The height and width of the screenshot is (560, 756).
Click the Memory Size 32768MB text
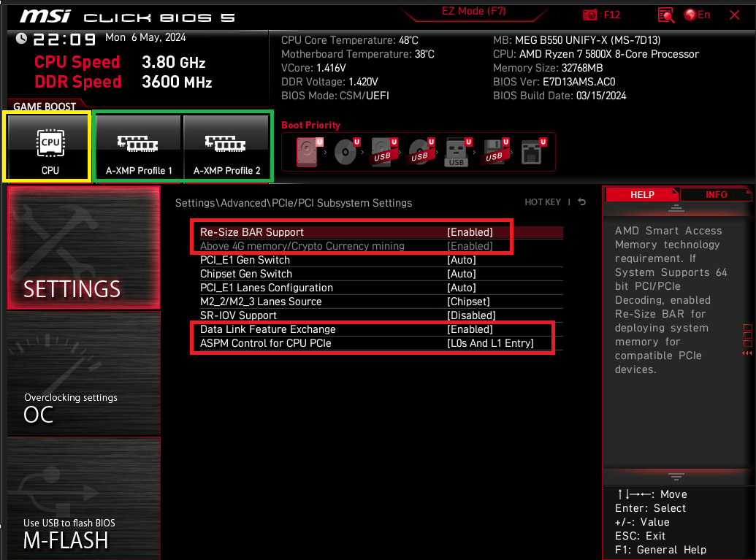click(548, 68)
